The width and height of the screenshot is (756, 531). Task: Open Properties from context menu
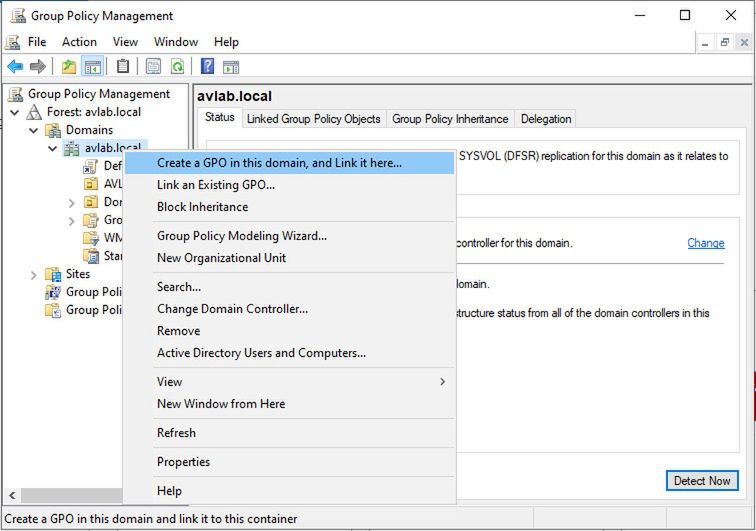(289, 462)
